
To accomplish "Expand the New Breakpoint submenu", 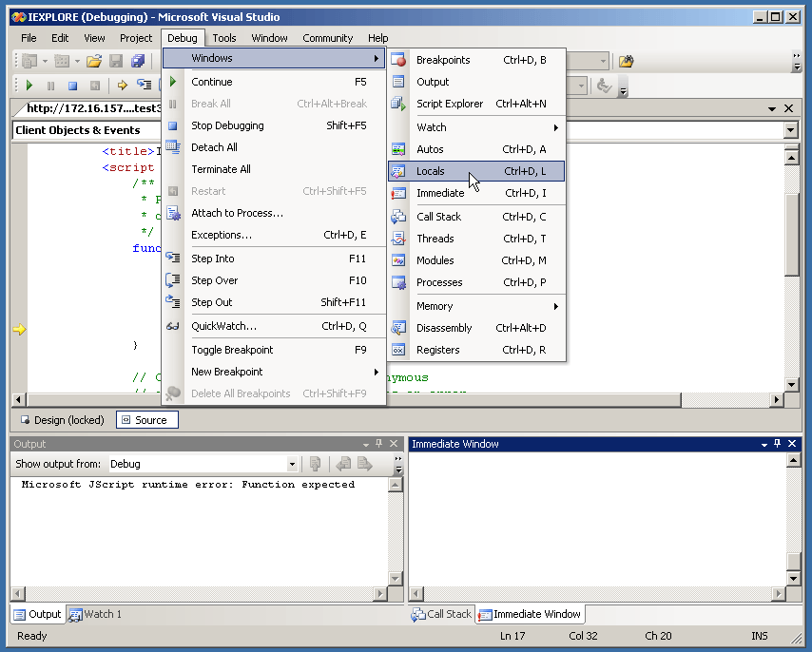I will pos(274,372).
